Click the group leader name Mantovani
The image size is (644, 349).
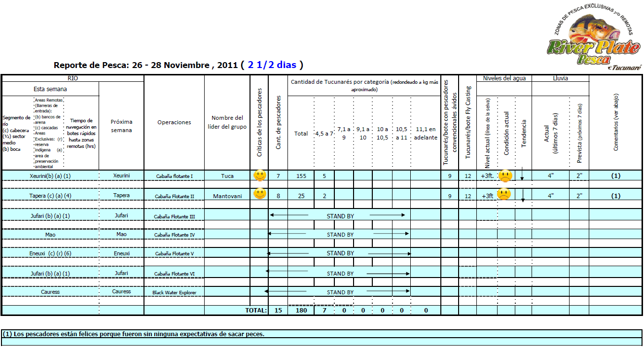pos(227,196)
